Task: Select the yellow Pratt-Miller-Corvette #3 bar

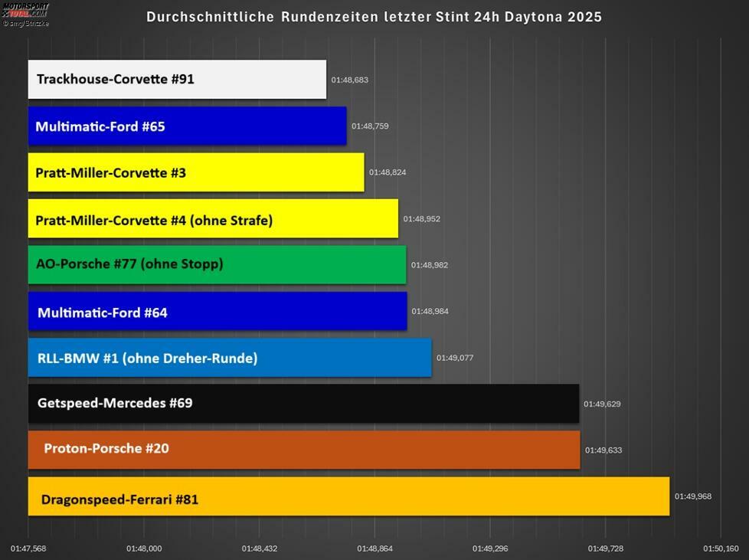Action: click(x=196, y=172)
